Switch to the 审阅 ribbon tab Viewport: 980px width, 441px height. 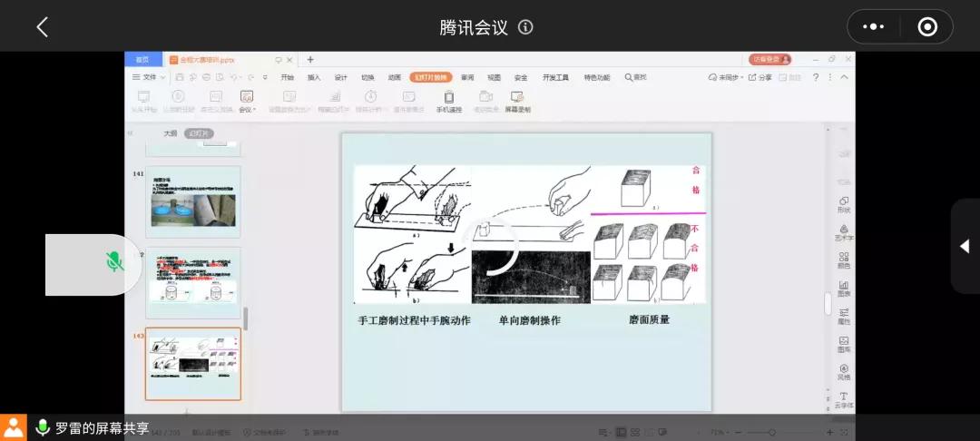point(467,77)
